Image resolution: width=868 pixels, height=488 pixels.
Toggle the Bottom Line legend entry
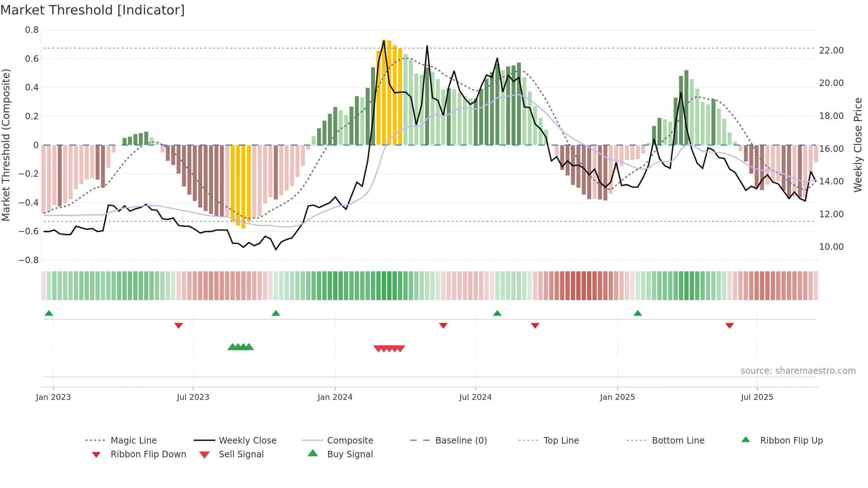(665, 440)
